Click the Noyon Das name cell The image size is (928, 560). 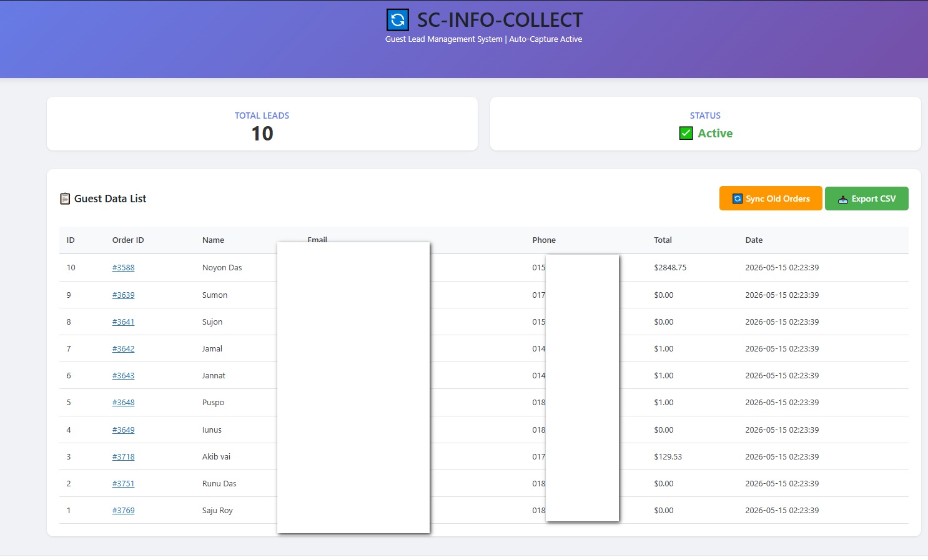click(222, 267)
